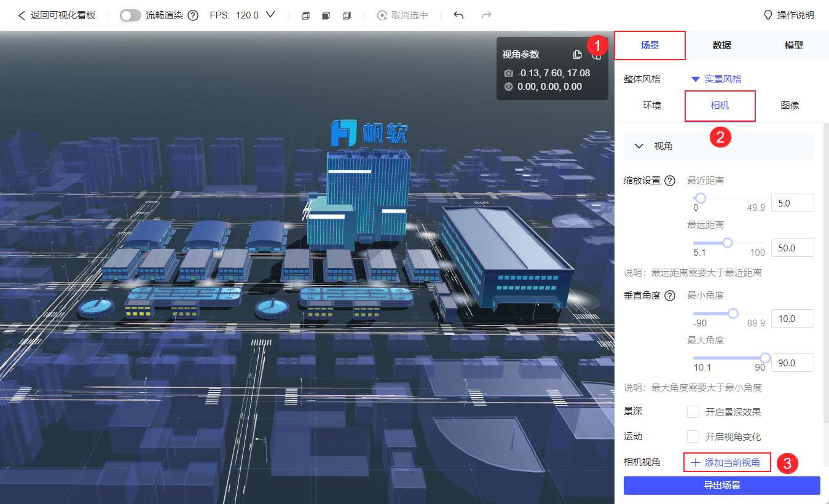Click the help icon beside 流畅渲染
The image size is (829, 504).
point(193,15)
